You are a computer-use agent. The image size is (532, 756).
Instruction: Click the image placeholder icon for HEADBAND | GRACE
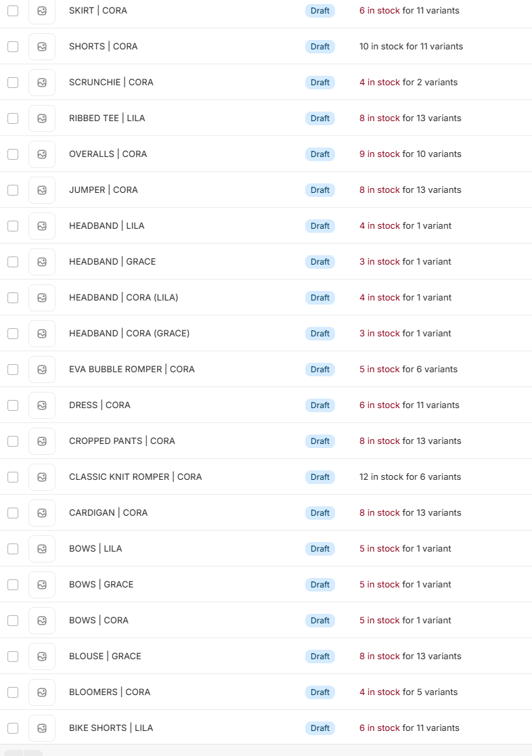(x=42, y=262)
